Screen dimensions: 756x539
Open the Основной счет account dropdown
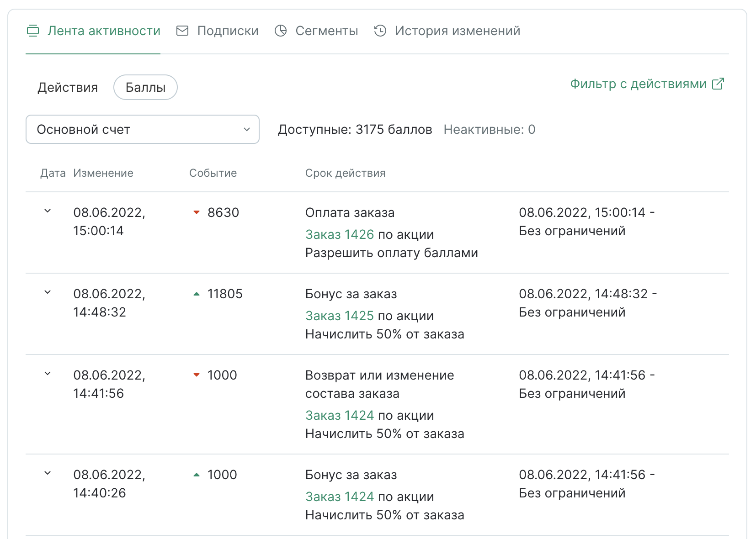click(x=143, y=129)
